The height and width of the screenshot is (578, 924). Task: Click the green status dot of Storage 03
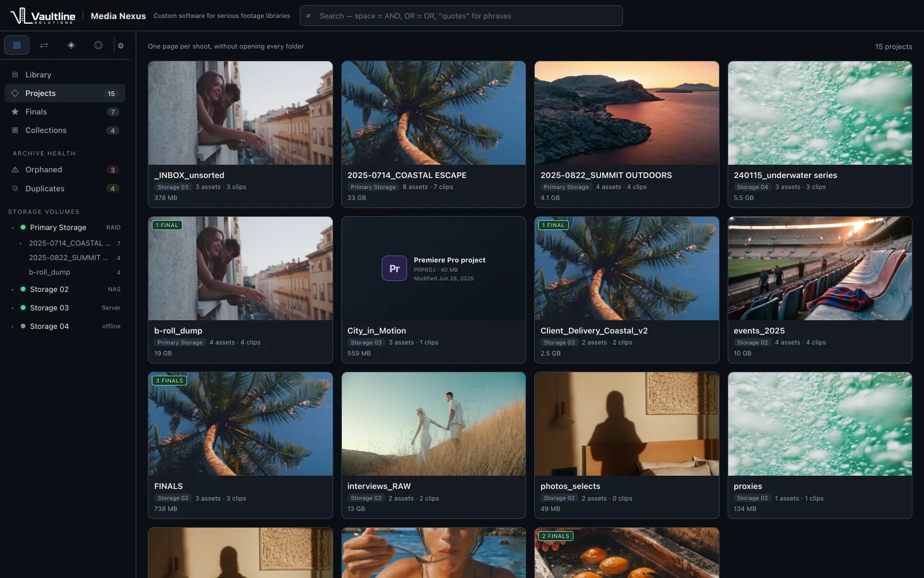coord(23,307)
